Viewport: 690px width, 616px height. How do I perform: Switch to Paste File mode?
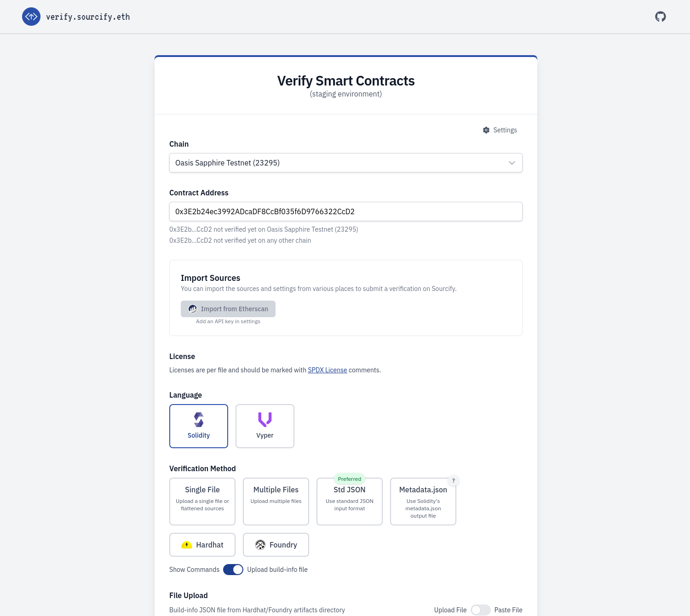point(481,610)
